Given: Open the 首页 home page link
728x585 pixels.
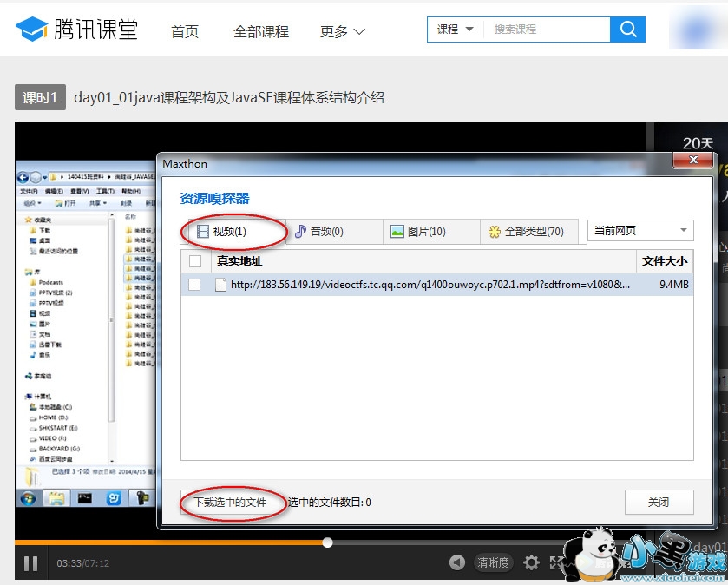Looking at the screenshot, I should coord(185,31).
